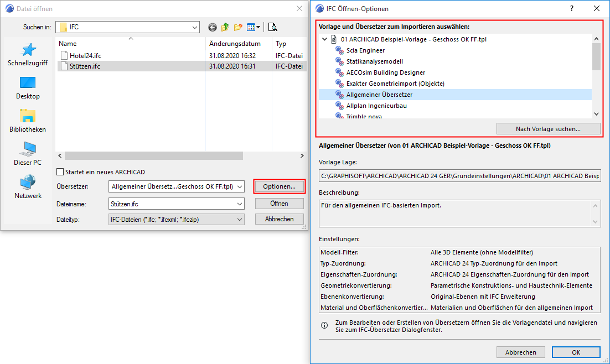Viewport: 610px width, 364px height.
Task: Click the translator list scrollbar up arrow
Action: click(596, 39)
